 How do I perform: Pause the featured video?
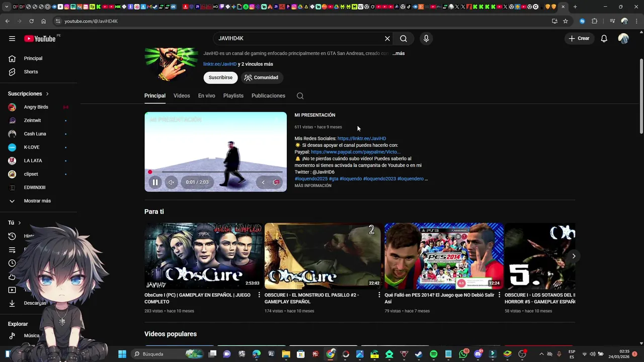pyautogui.click(x=155, y=182)
